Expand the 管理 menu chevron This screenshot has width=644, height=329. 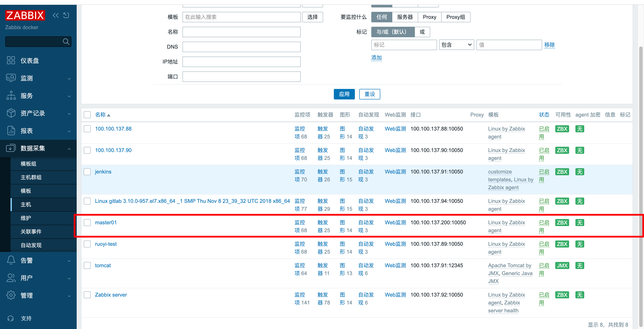click(69, 296)
